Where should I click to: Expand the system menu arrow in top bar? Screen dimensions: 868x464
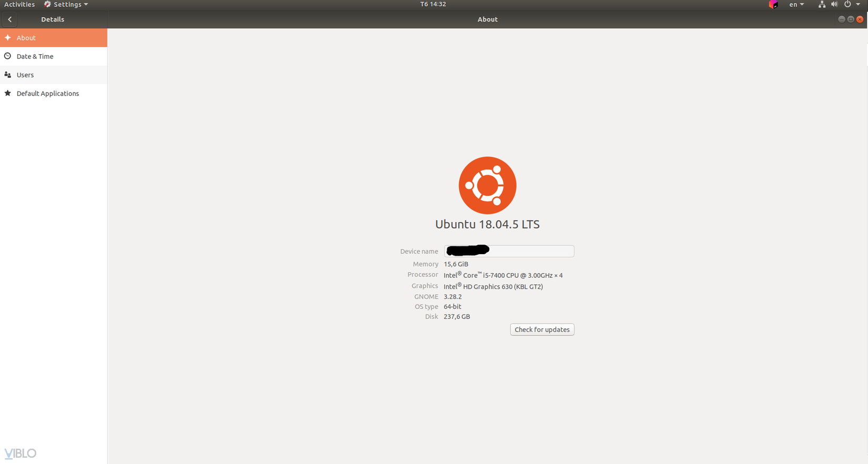point(858,4)
